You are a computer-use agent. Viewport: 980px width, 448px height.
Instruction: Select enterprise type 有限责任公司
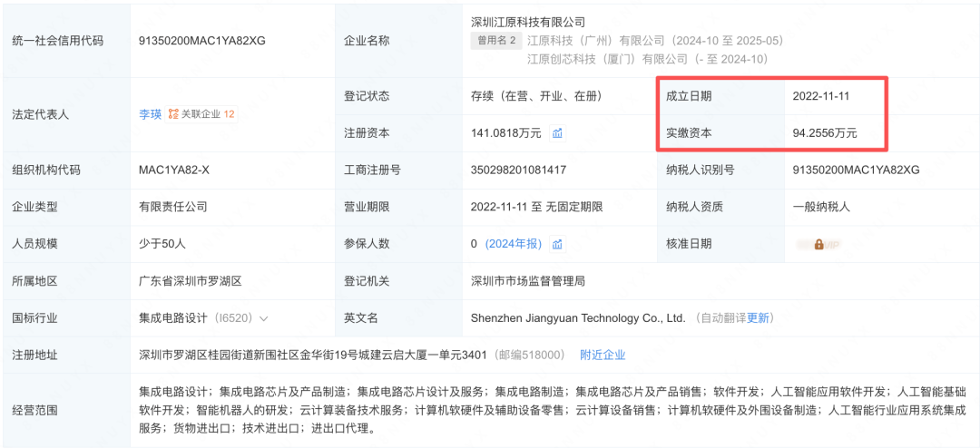(x=173, y=207)
